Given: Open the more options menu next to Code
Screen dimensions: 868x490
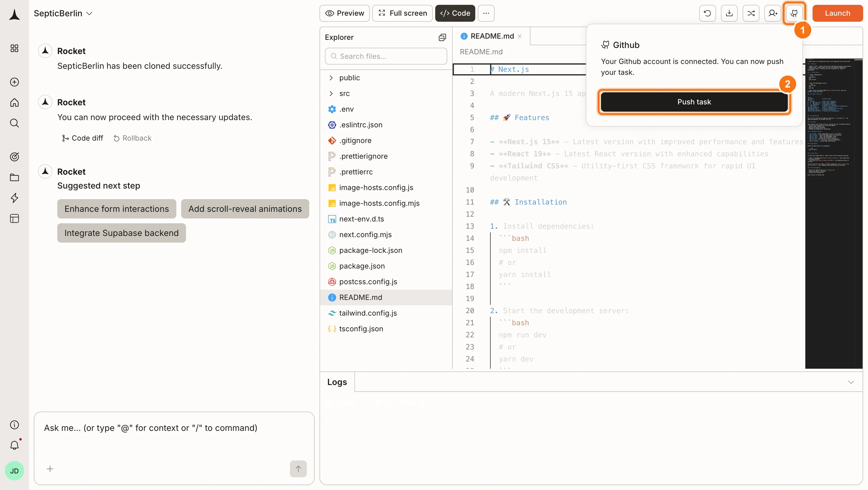Looking at the screenshot, I should [x=486, y=13].
